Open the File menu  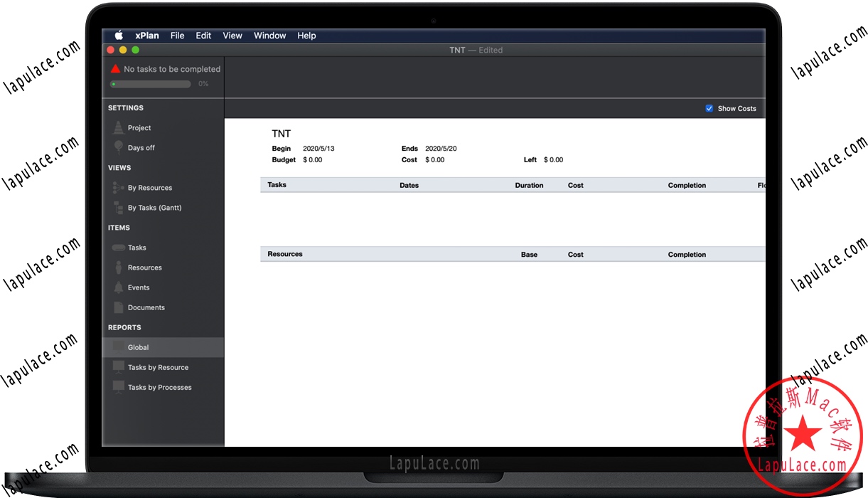point(178,36)
